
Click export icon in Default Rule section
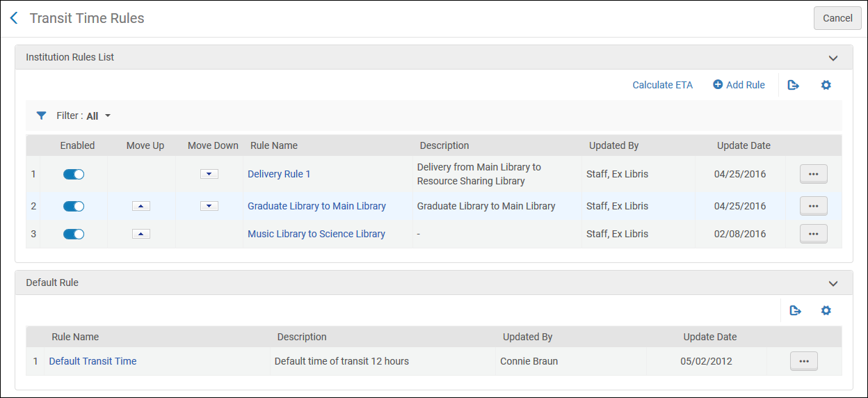click(x=796, y=310)
